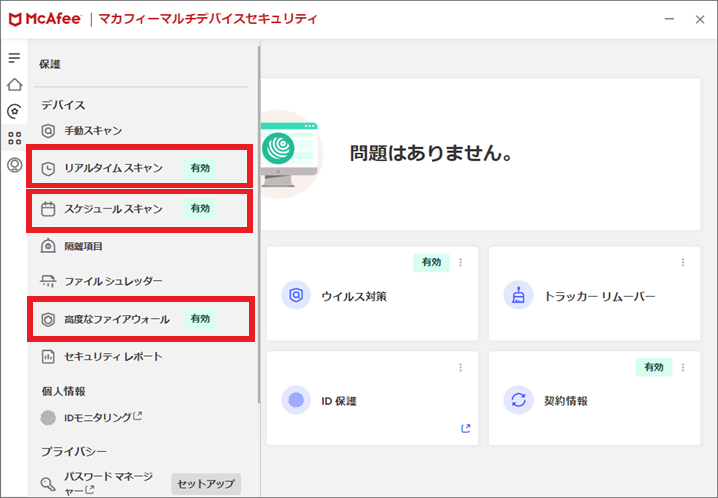The image size is (718, 498).
Task: Click 有効 badge beside 高度なファイアウォール
Action: pyautogui.click(x=200, y=319)
